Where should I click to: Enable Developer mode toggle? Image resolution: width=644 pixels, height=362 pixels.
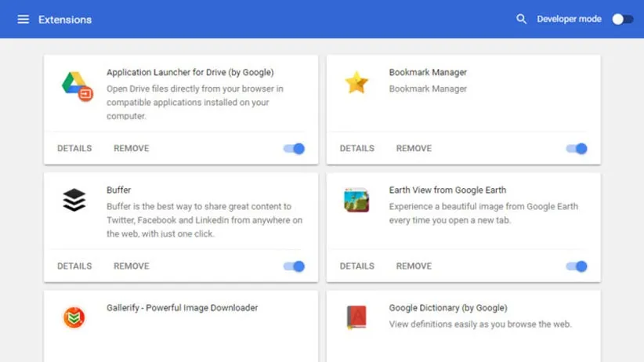(622, 19)
